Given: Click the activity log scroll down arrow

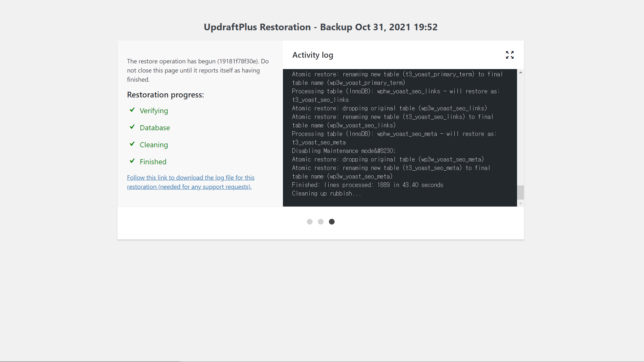Looking at the screenshot, I should (520, 203).
